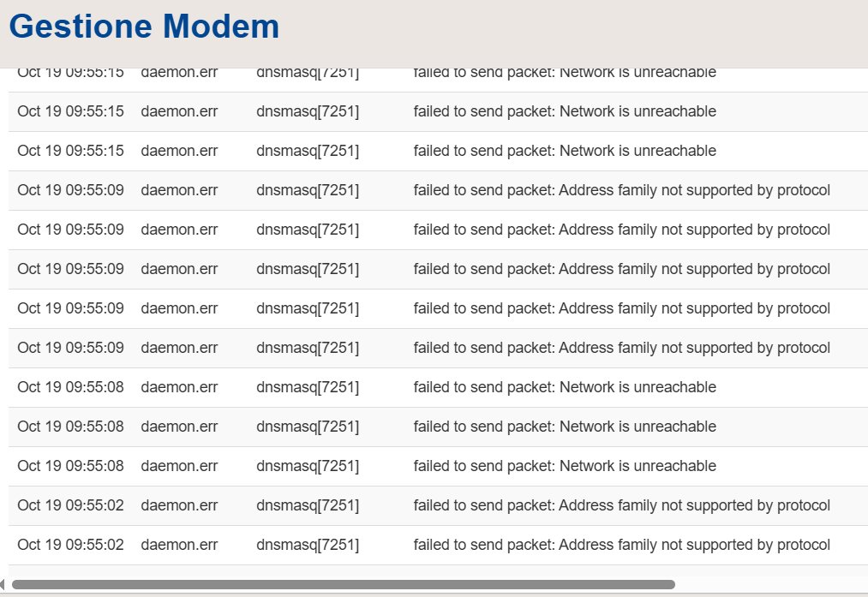Select the message of the last 09:55:09 entry
The height and width of the screenshot is (597, 868).
point(621,348)
